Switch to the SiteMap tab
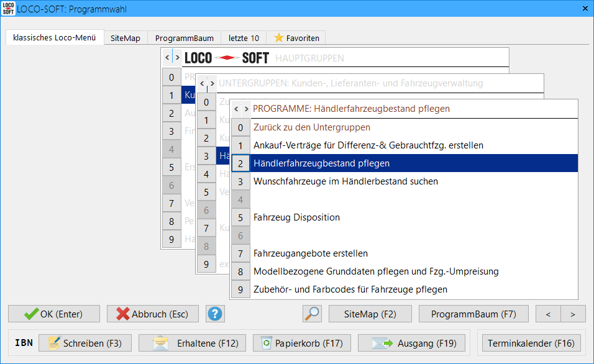Screen dimensions: 594x364 125,38
